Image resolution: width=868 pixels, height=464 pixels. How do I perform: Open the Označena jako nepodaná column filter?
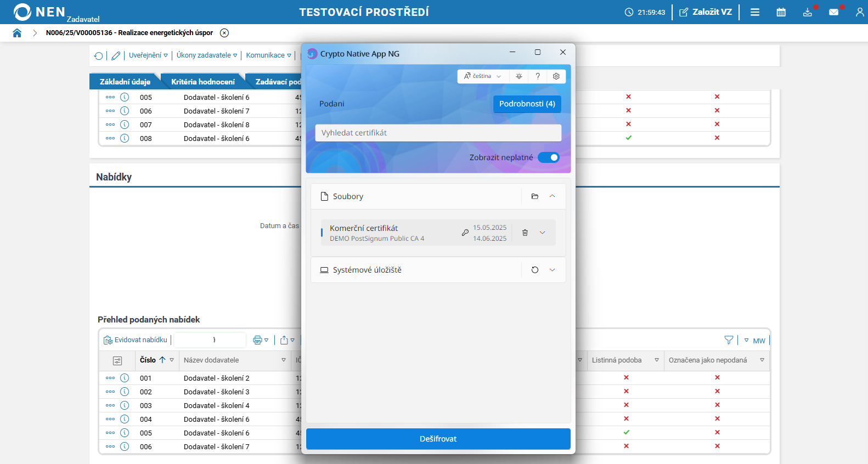point(762,360)
